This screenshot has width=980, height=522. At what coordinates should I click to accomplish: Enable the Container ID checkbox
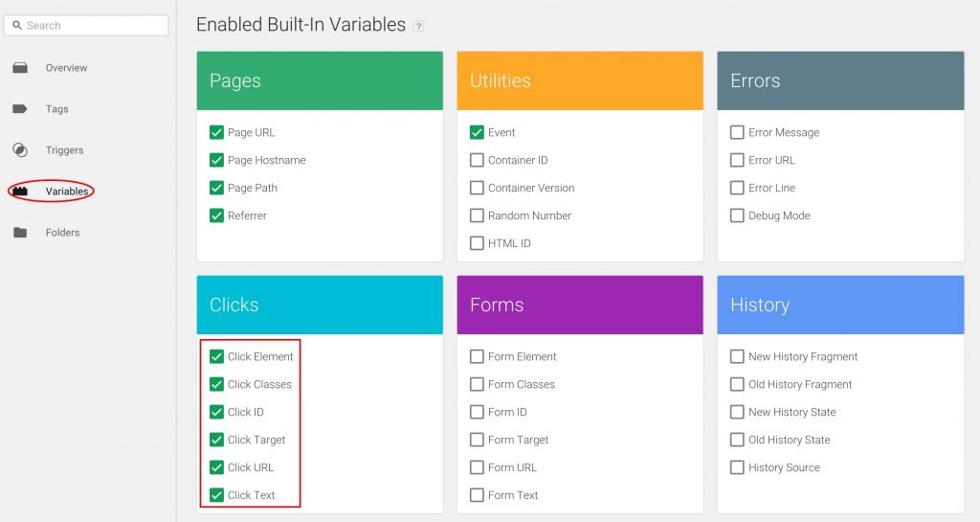point(477,160)
